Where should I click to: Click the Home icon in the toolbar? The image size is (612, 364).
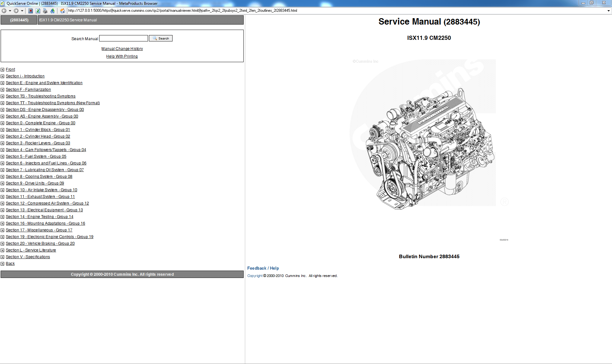63,11
